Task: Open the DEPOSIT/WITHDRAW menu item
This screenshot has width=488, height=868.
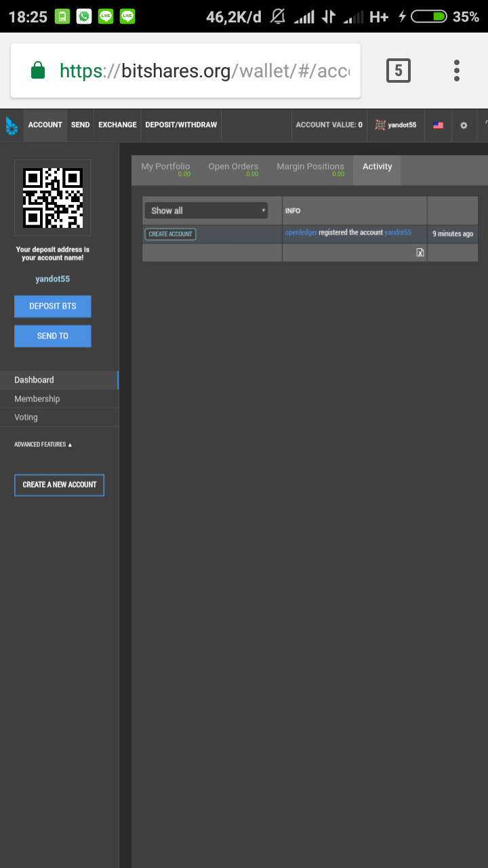Action: 181,125
